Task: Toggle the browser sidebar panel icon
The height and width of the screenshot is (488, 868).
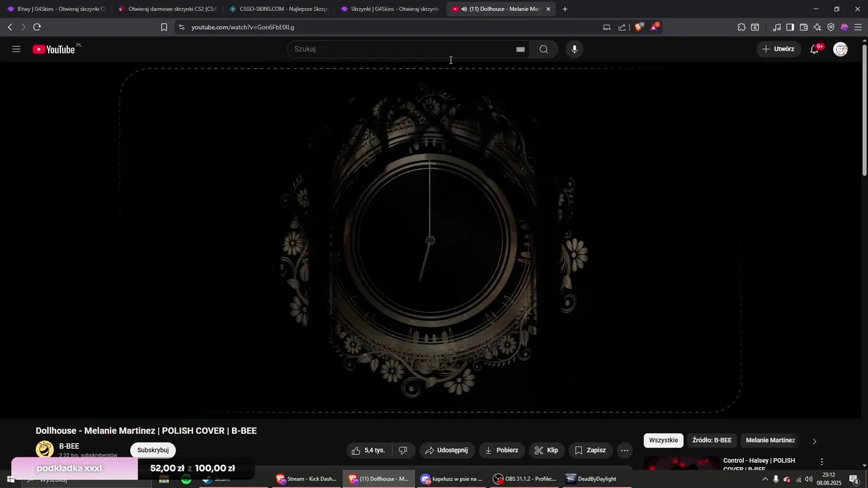Action: point(790,27)
